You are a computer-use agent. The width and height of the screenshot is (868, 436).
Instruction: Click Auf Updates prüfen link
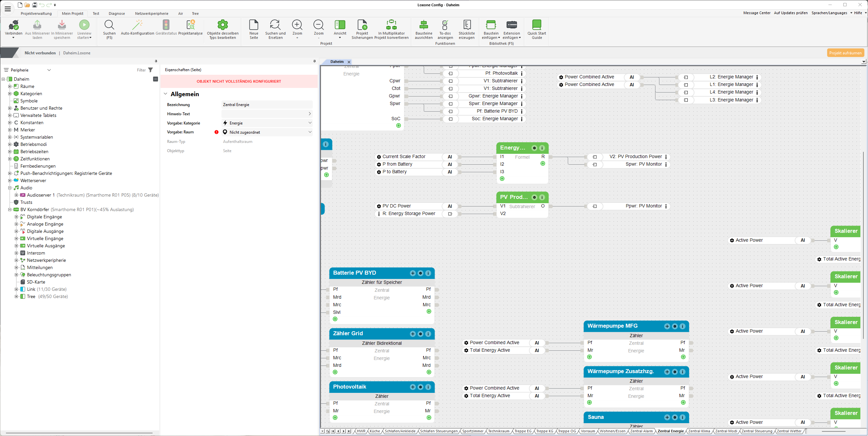[791, 13]
